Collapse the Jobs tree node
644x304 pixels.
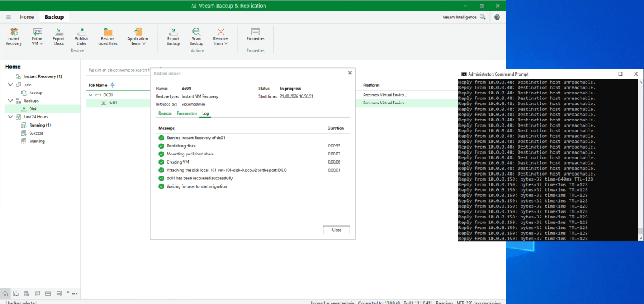(x=10, y=84)
